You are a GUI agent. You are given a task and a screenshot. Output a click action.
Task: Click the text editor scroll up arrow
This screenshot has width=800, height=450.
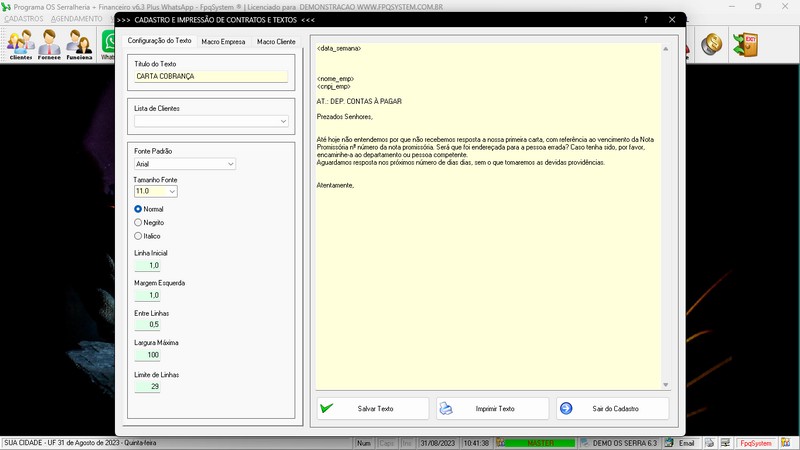point(665,49)
